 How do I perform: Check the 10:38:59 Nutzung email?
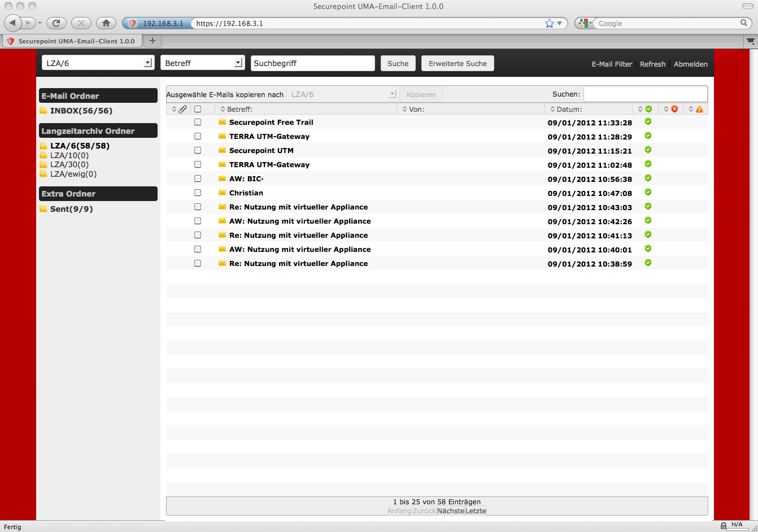pyautogui.click(x=198, y=263)
